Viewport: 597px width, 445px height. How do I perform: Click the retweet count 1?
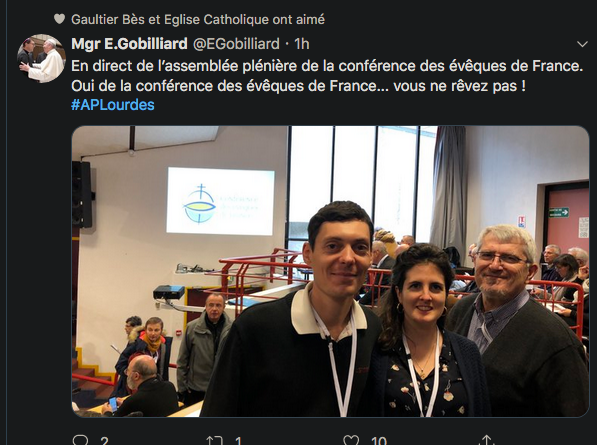pos(238,441)
